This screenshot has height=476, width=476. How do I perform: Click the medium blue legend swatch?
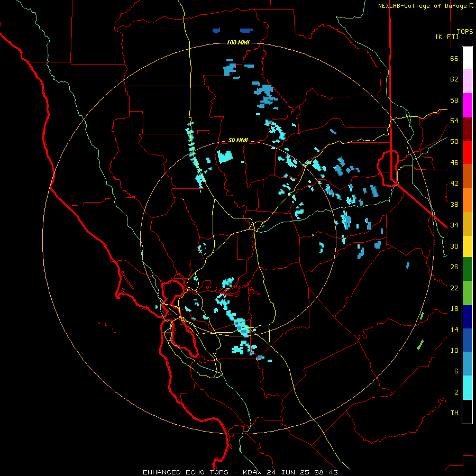467,340
